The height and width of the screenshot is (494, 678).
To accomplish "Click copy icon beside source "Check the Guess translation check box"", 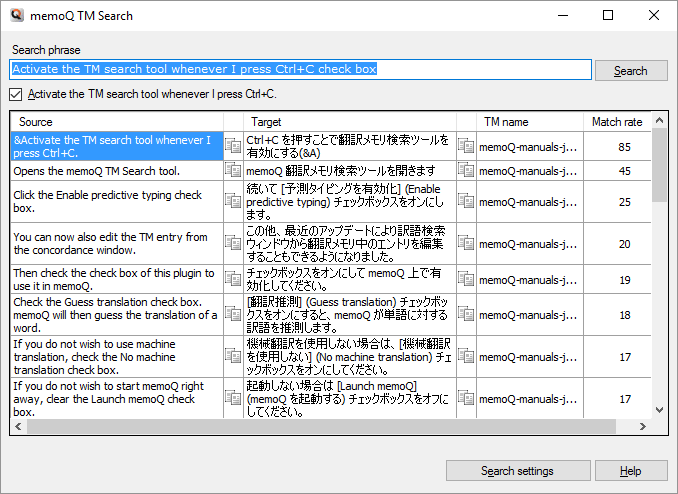I will [x=233, y=314].
